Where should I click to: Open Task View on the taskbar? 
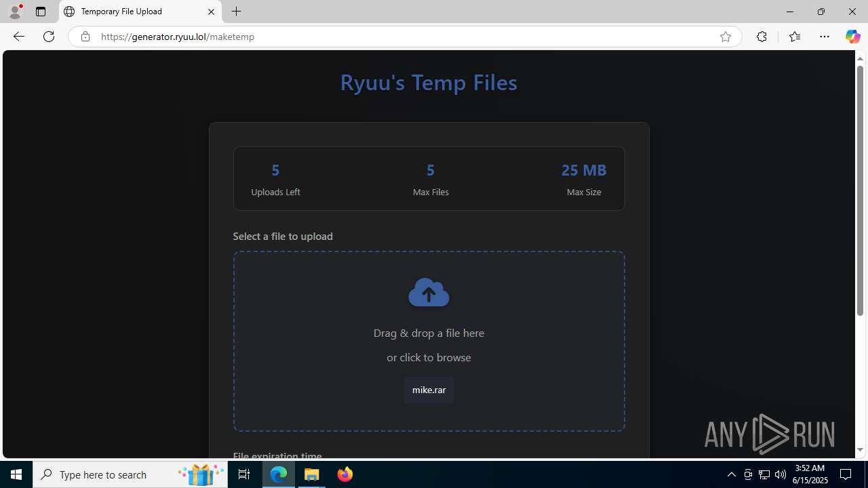pos(244,474)
